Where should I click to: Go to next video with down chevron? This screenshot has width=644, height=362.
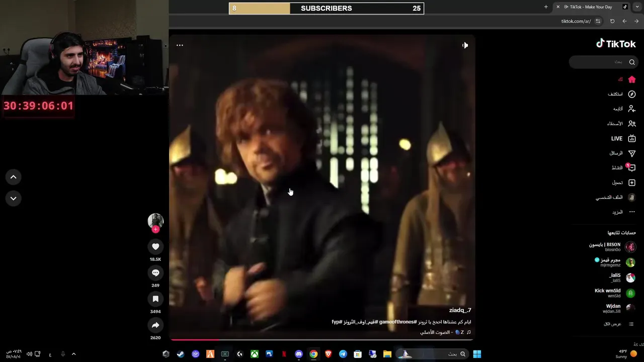coord(14,198)
